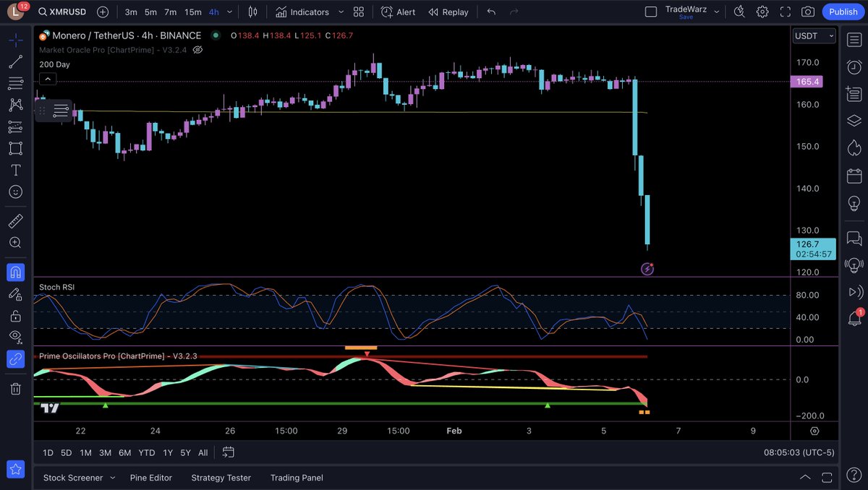Viewport: 868px width, 490px height.
Task: Open the forecasting and measurement tools
Action: coord(15,126)
